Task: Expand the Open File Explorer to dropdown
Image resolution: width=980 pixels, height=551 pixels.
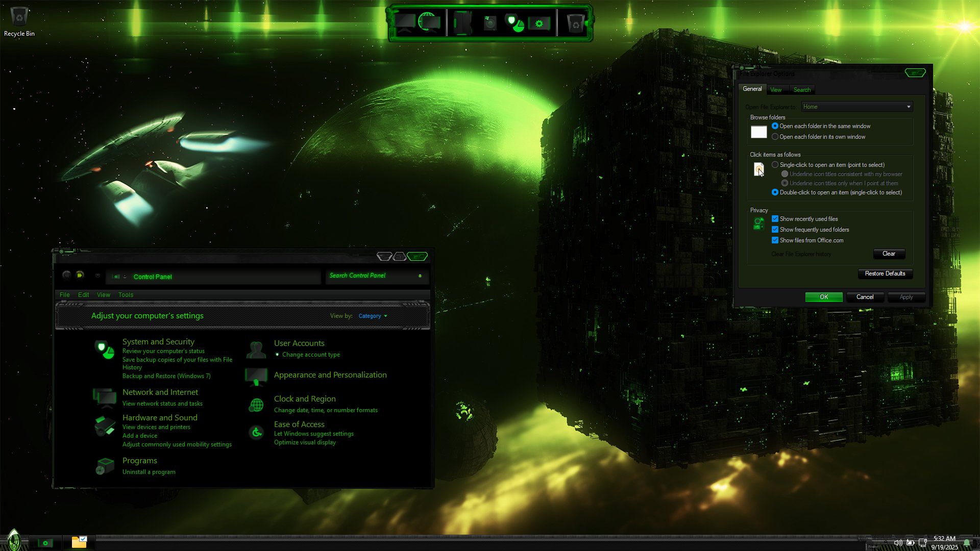Action: tap(908, 107)
